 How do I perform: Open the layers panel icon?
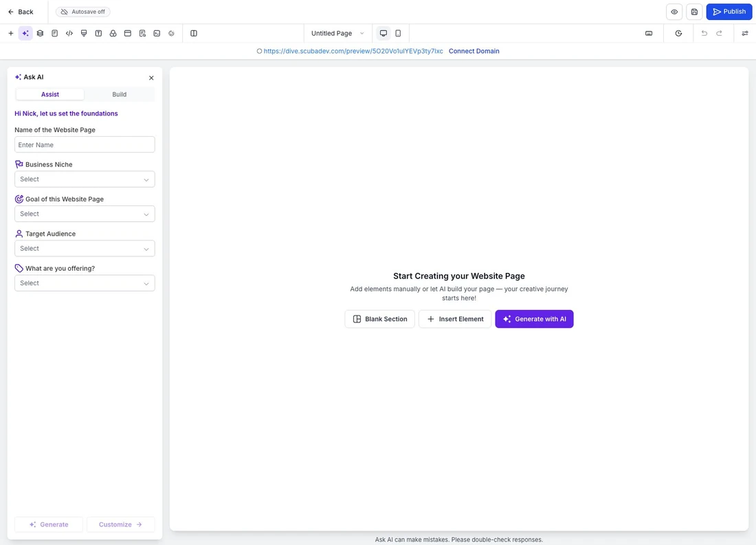[40, 33]
